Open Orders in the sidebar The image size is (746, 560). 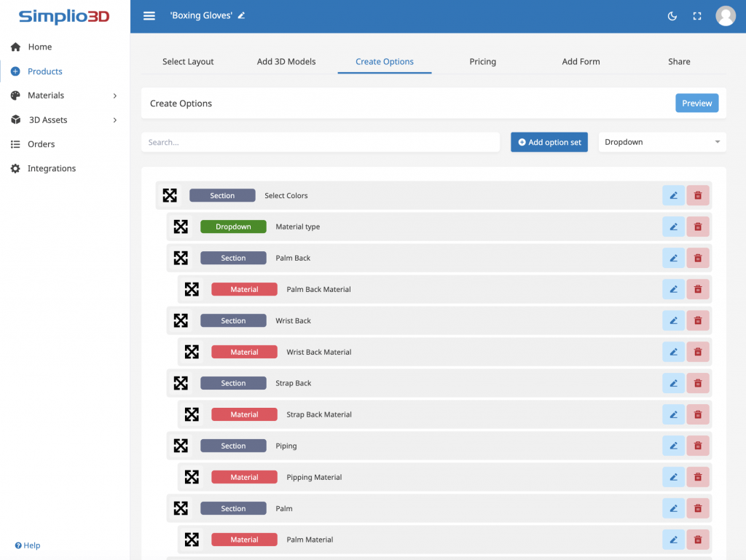pyautogui.click(x=41, y=144)
